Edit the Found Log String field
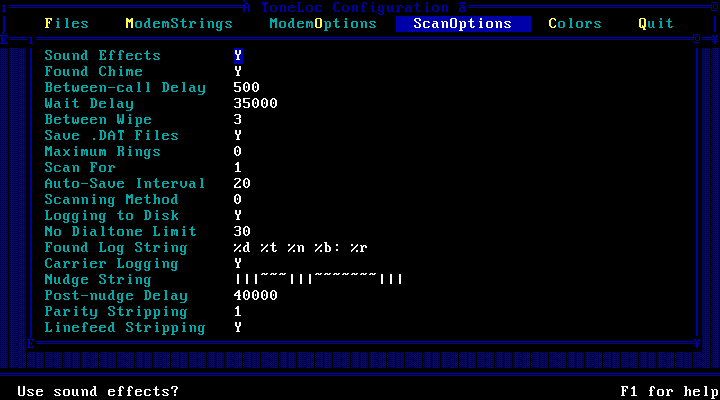This screenshot has height=400, width=720. click(301, 248)
